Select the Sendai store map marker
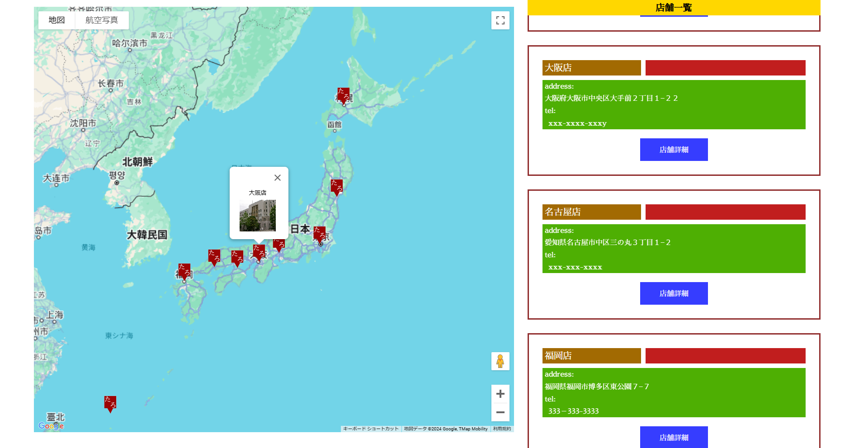Screen dimensions: 868x448 [336, 187]
